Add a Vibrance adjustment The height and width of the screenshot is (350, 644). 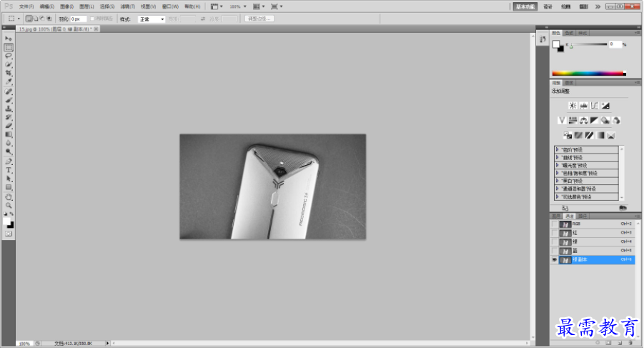(562, 121)
